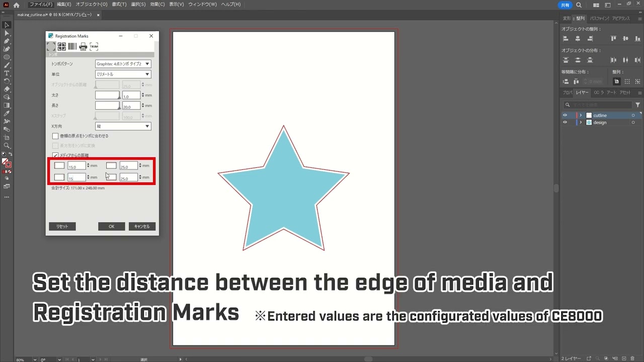Open the Layers panel options menu

(x=639, y=93)
